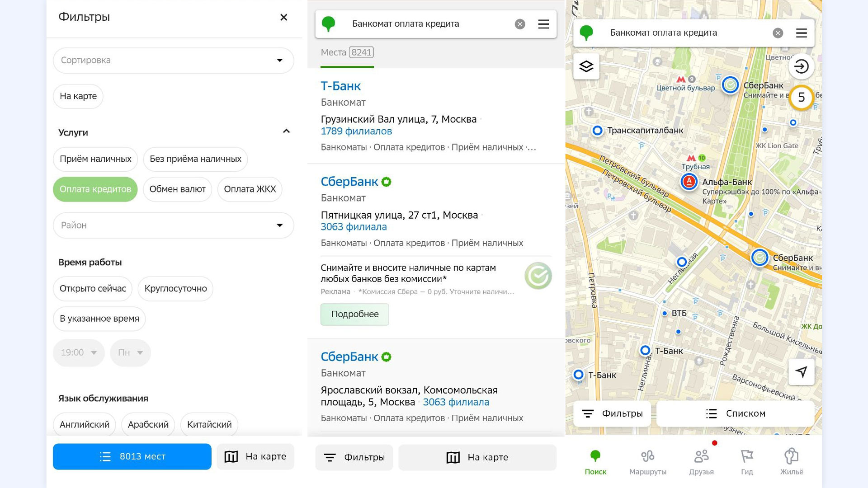Center map on my location arrow
This screenshot has height=488, width=868.
pyautogui.click(x=801, y=372)
